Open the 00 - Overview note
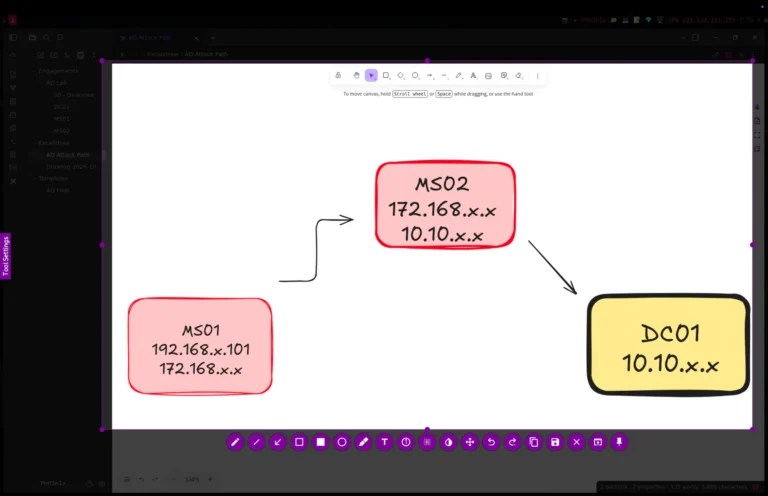This screenshot has width=768, height=496. tap(74, 95)
